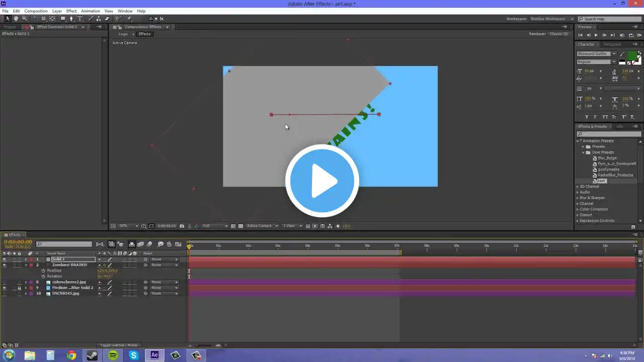Jump to first frame in Preview panel
Screen dimensions: 644x362
580,35
